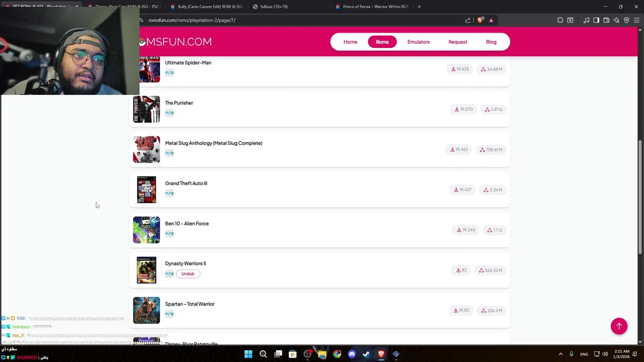
Task: Click the Brave Rewards triangle icon
Action: pyautogui.click(x=491, y=20)
